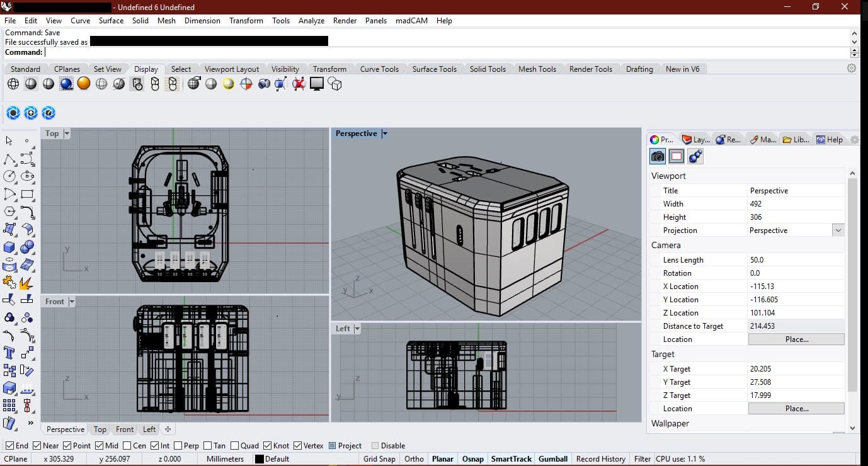Image resolution: width=868 pixels, height=466 pixels.
Task: Select the Boolean union spheres tool
Action: pos(27,247)
